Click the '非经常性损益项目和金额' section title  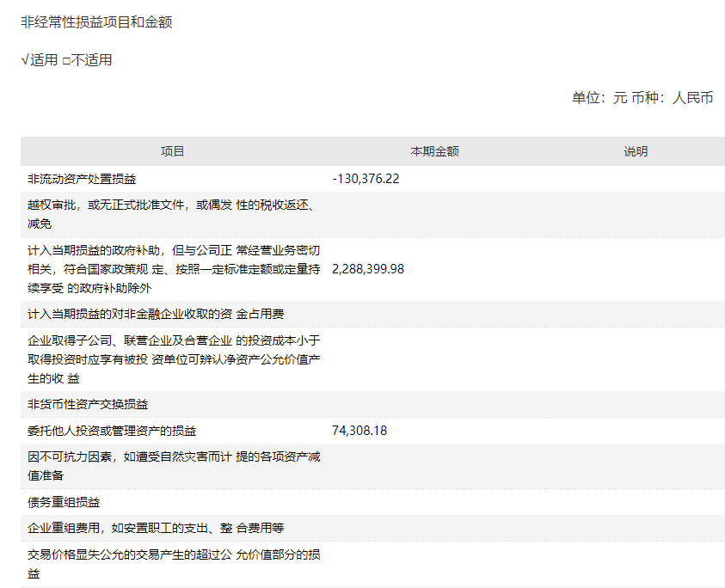96,22
